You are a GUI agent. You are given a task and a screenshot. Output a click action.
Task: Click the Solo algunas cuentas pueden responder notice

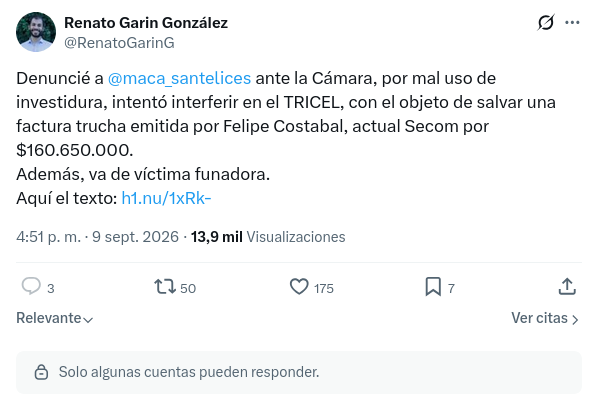tap(299, 372)
